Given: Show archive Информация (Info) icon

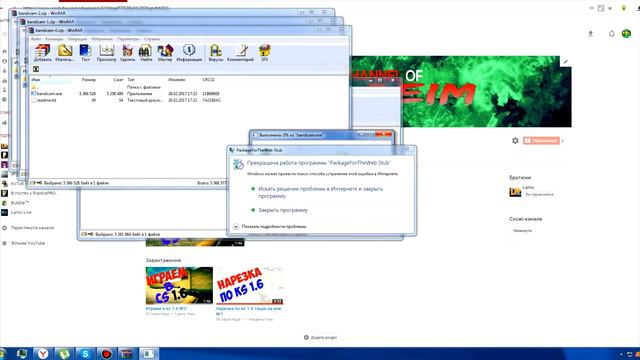Looking at the screenshot, I should coord(189,53).
